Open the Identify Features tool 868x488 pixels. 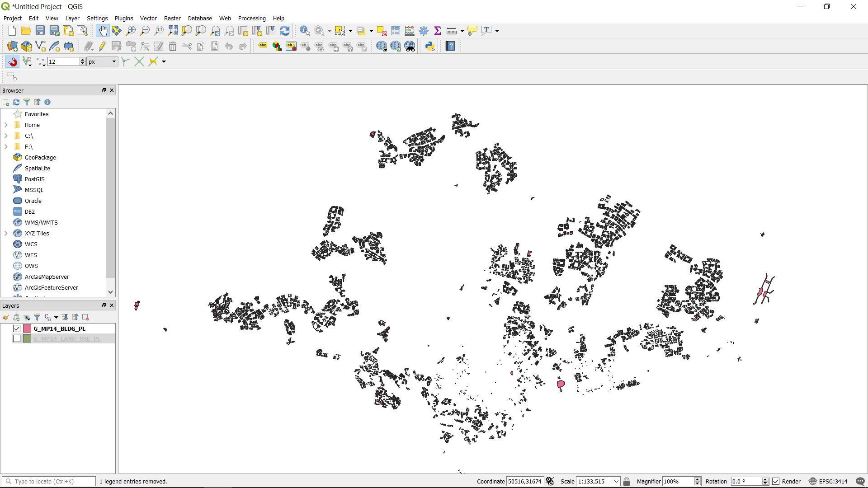pyautogui.click(x=305, y=31)
